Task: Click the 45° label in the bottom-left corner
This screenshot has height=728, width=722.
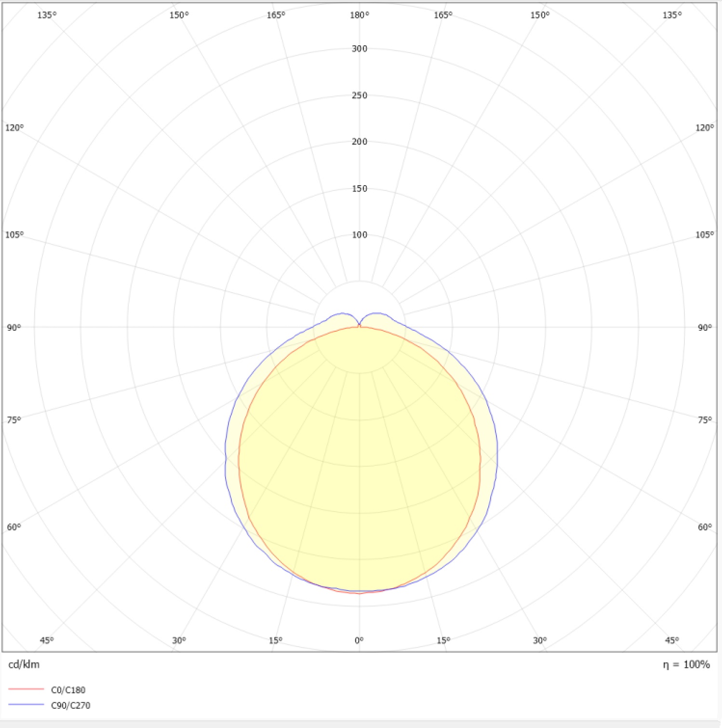Action: pyautogui.click(x=47, y=640)
